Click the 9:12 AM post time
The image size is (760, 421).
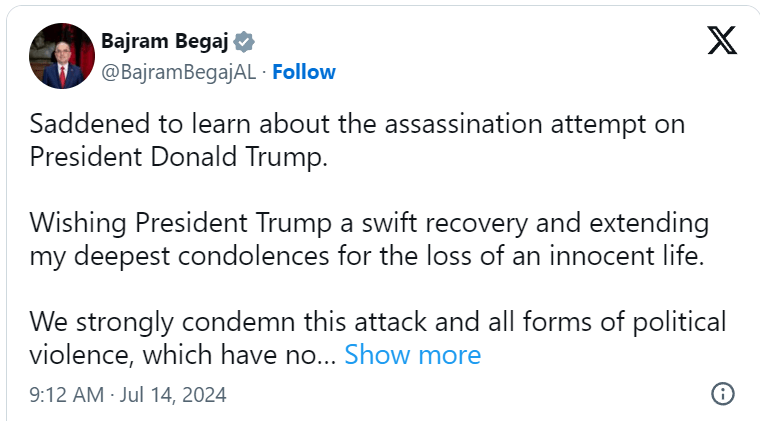click(x=66, y=395)
